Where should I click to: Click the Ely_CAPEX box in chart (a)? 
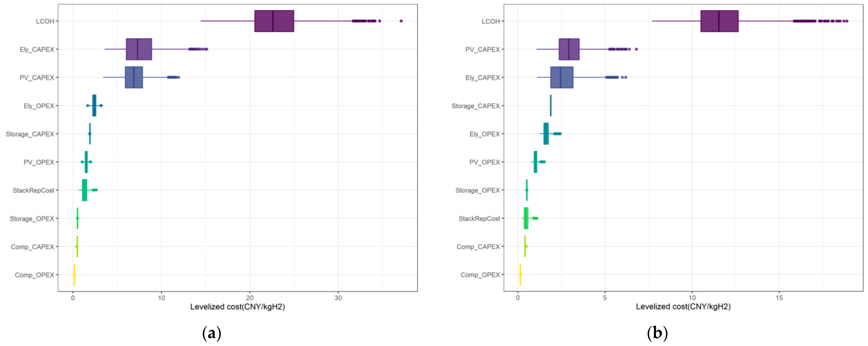pos(139,49)
